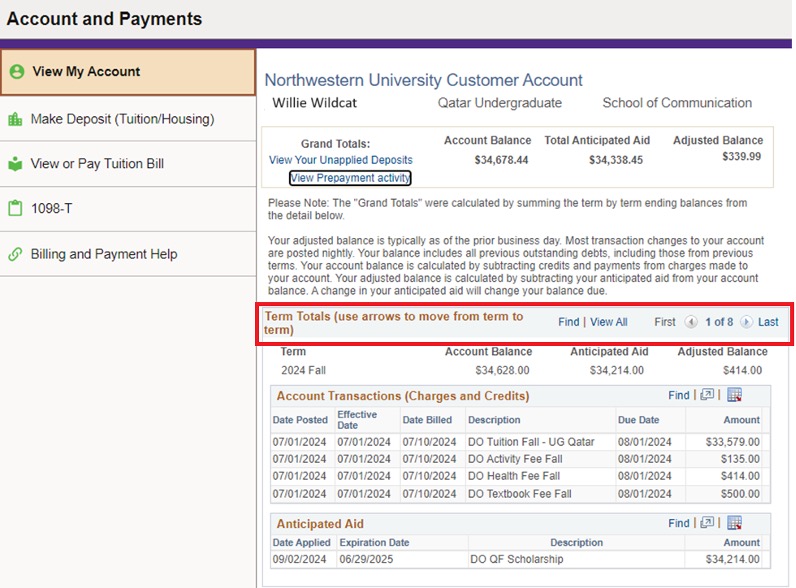
Task: Open View Your Unapplied Deposits link
Action: (x=341, y=160)
